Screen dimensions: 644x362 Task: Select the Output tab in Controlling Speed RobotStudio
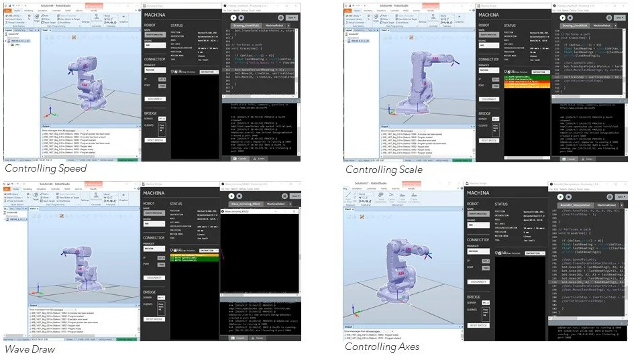pos(46,127)
